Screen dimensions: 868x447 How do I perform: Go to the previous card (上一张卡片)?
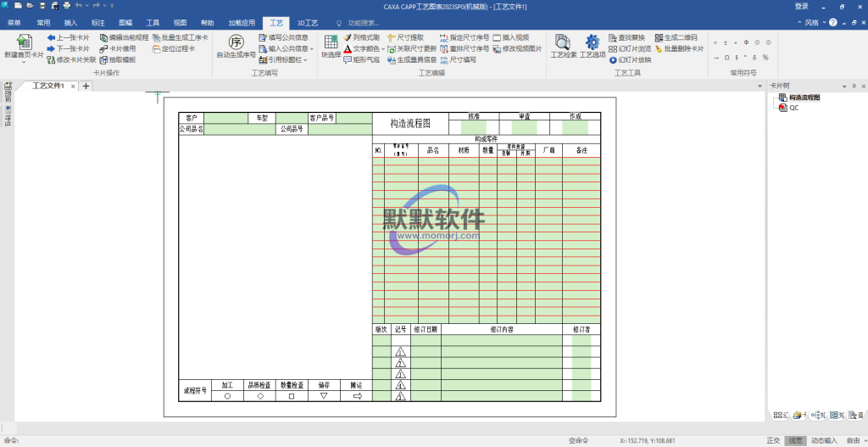click(68, 38)
